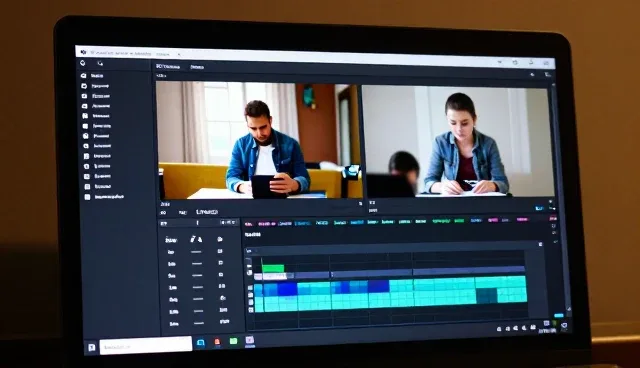Open the blue app icon on the taskbar
The width and height of the screenshot is (640, 368).
click(x=200, y=343)
